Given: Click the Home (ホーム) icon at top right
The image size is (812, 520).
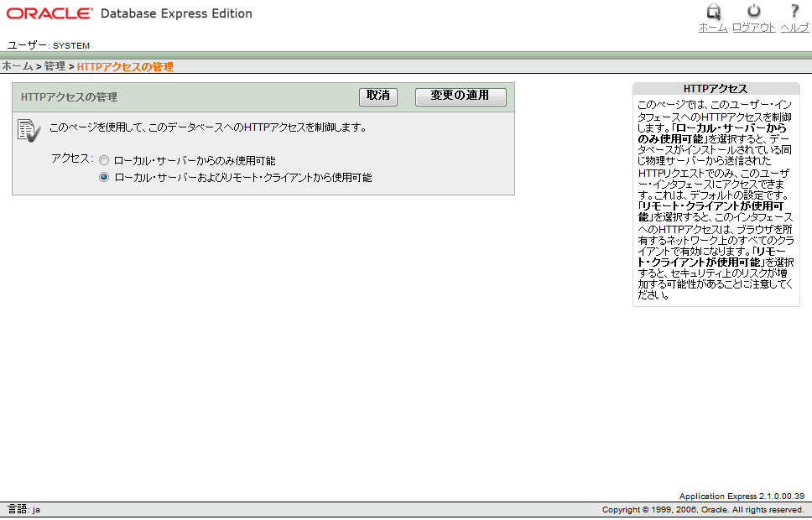Looking at the screenshot, I should tap(714, 12).
